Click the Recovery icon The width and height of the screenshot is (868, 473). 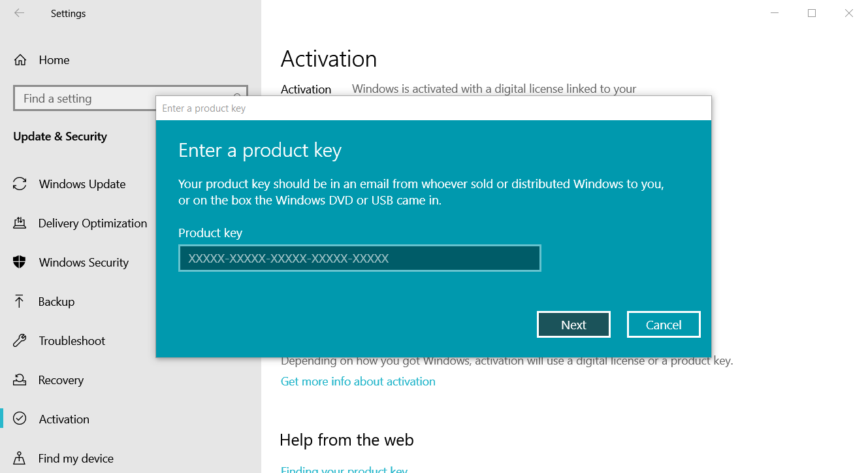click(20, 380)
